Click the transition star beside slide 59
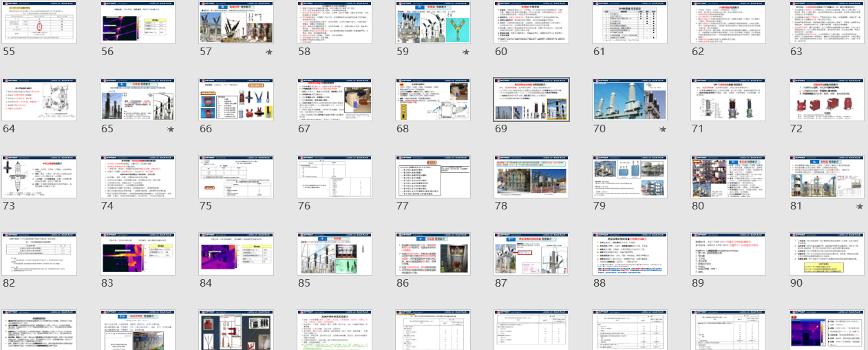The image size is (868, 350). pyautogui.click(x=466, y=52)
